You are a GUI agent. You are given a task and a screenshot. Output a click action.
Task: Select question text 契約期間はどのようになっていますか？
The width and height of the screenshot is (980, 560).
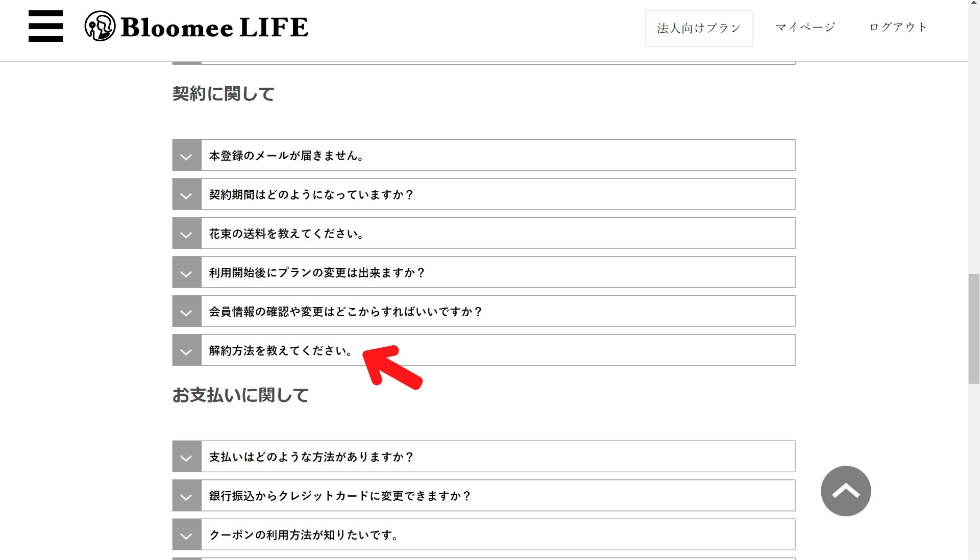pos(311,195)
